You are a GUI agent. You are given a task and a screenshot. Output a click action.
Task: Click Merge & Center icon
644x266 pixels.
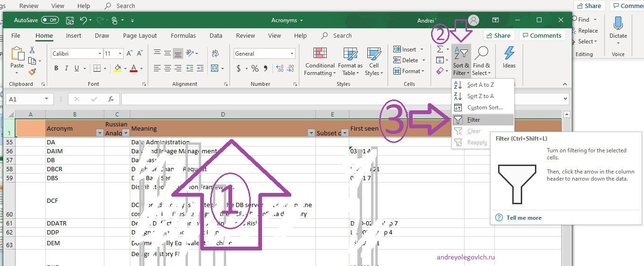[x=215, y=68]
